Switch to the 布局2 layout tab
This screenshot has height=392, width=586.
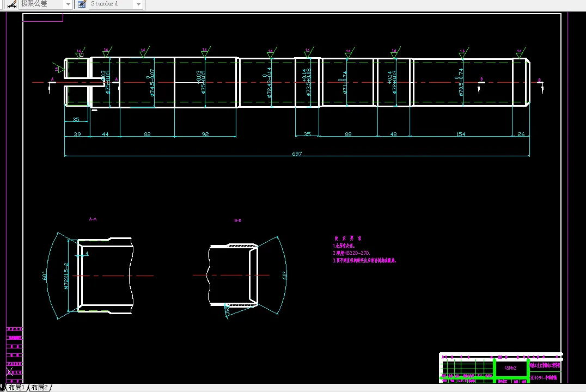tap(40, 388)
